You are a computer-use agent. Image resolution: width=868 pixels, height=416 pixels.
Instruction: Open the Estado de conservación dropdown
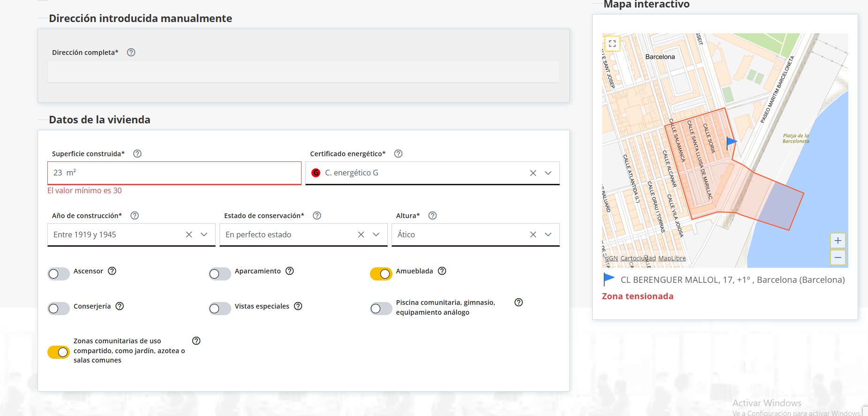pos(376,234)
